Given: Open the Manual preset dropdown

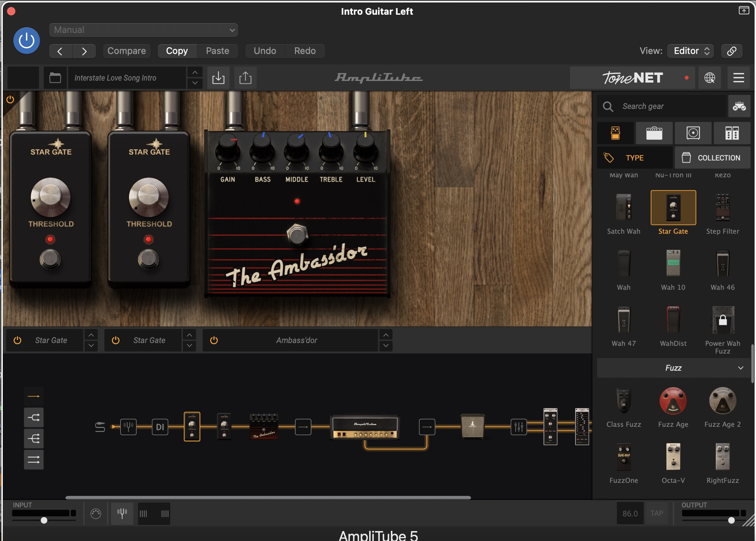Looking at the screenshot, I should point(144,30).
